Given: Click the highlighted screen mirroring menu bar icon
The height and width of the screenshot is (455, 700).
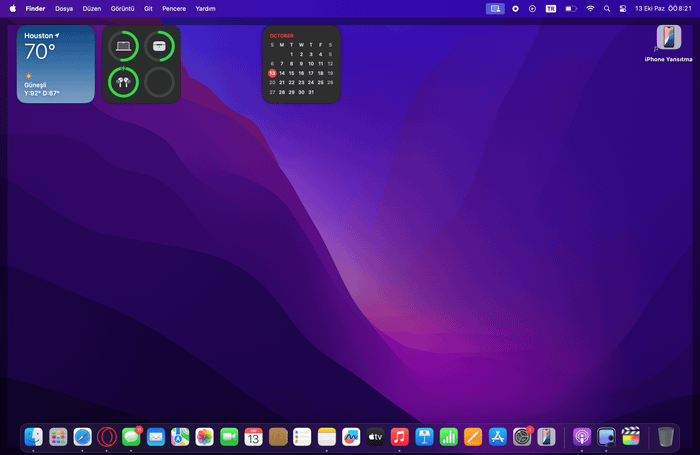Looking at the screenshot, I should (495, 8).
